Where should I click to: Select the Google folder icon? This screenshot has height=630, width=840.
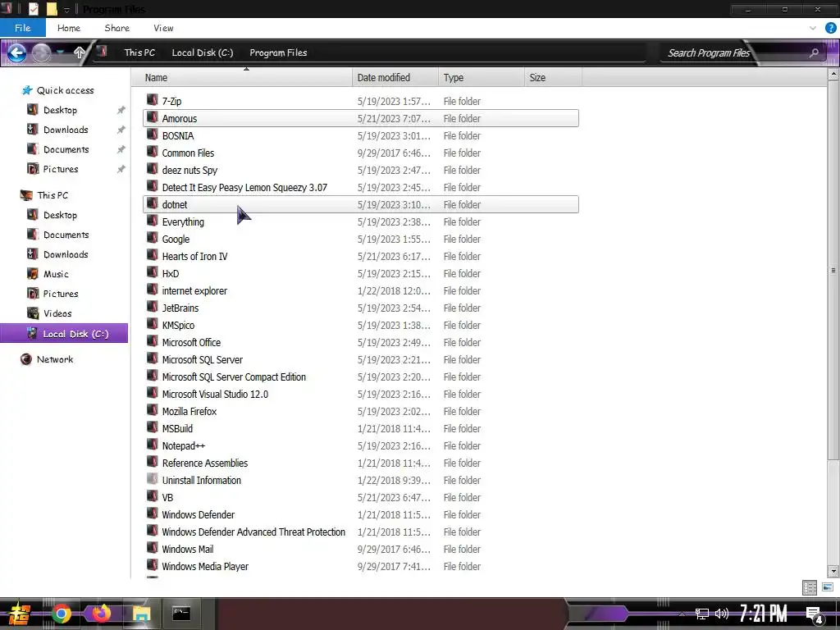(152, 238)
